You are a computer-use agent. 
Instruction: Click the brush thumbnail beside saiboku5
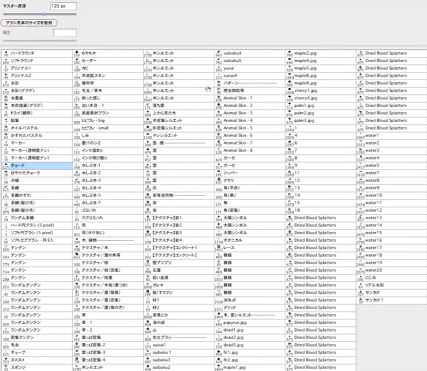coord(218,61)
